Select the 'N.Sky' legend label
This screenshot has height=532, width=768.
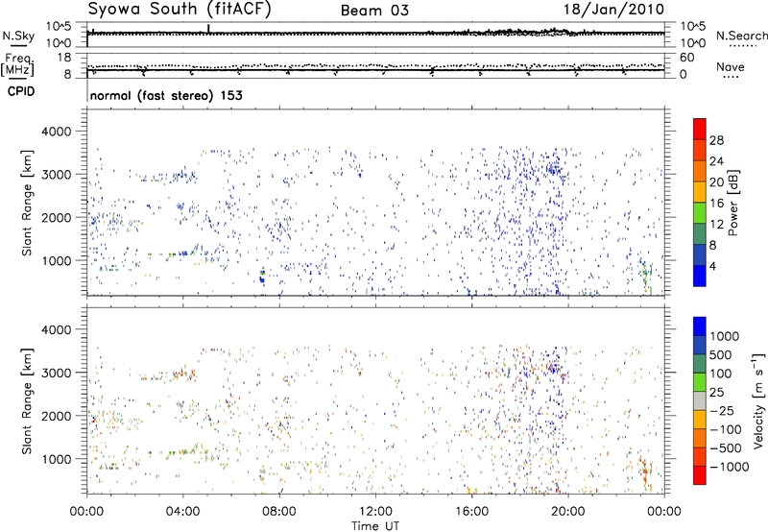[18, 36]
